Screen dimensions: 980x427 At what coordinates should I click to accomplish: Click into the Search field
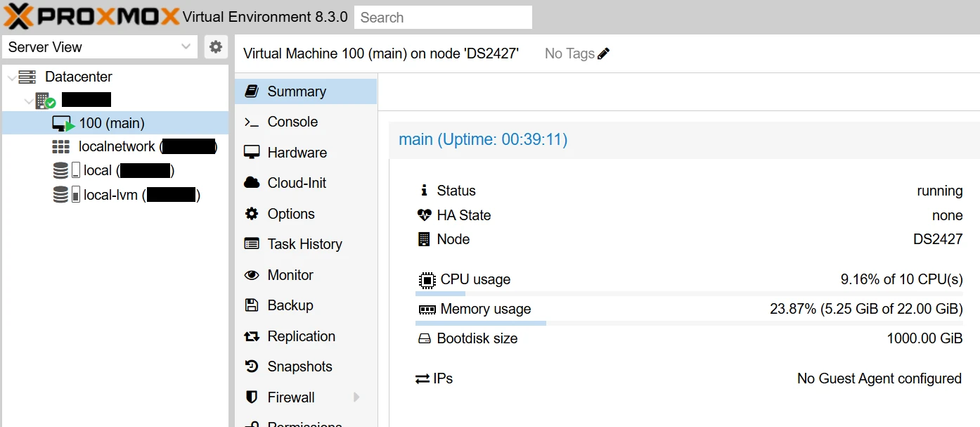coord(443,18)
